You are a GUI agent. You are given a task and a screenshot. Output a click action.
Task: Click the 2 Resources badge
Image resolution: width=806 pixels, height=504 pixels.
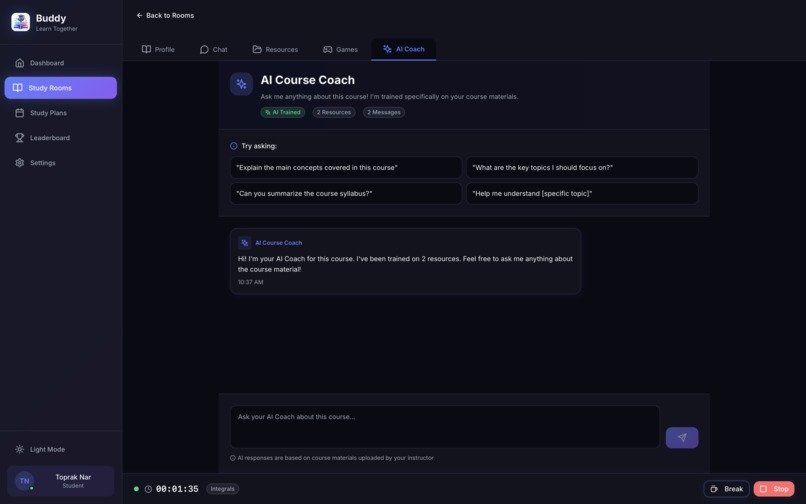tap(334, 112)
